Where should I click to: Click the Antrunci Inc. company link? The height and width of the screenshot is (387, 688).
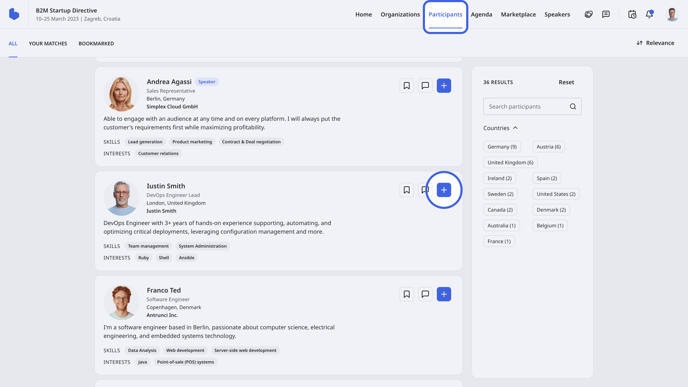coord(162,315)
